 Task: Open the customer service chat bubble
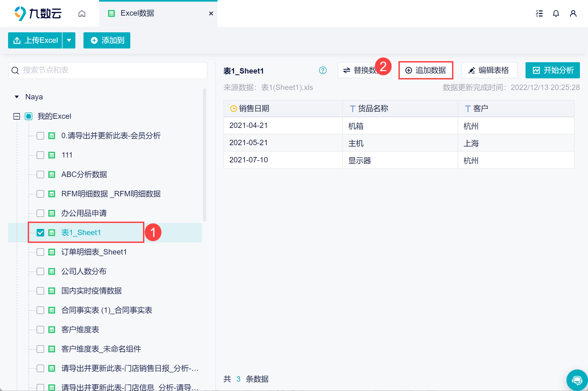[x=577, y=380]
